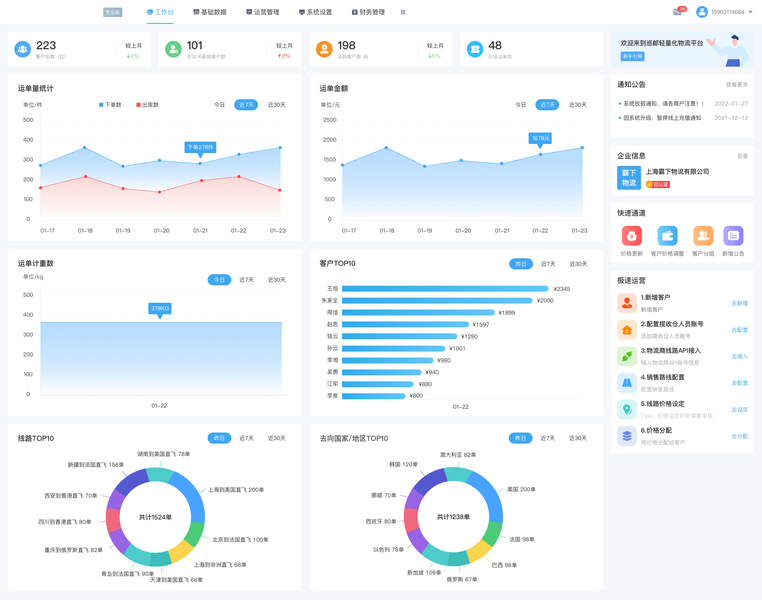The width and height of the screenshot is (762, 600).
Task: Click the 4.销售路线配置 road icon
Action: [627, 383]
